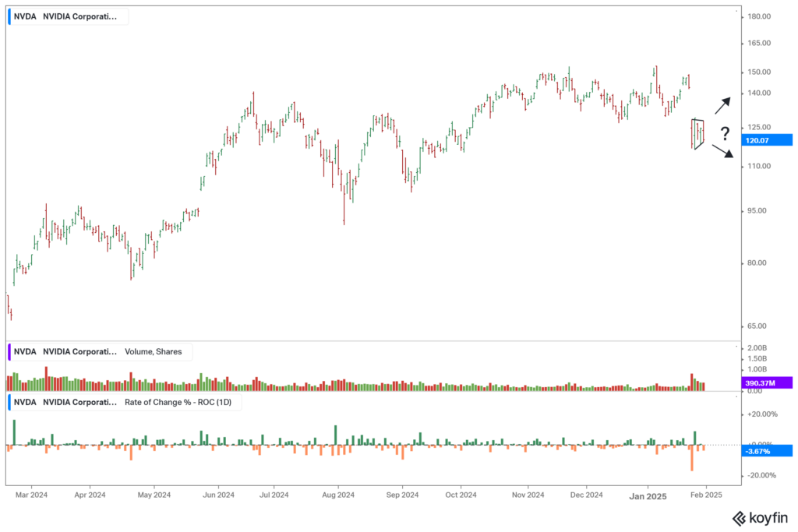Screen dimensions: 798x532
Task: Click the blue color bar on price legend
Action: click(x=9, y=17)
